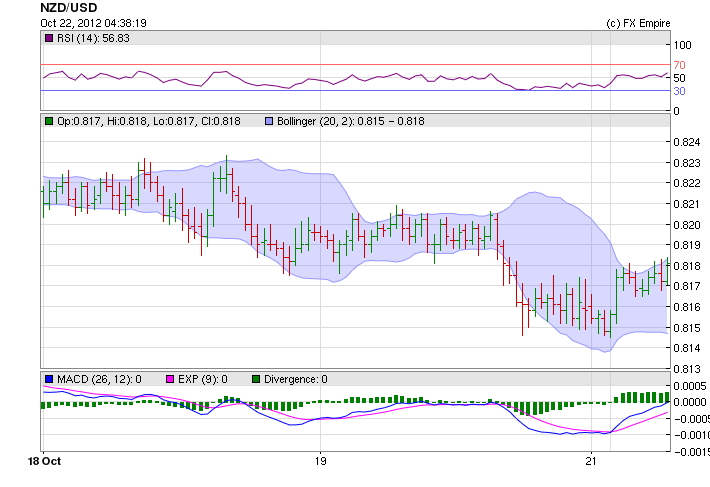710x487 pixels.
Task: Click the 0.822 price axis label
Action: [x=687, y=183]
